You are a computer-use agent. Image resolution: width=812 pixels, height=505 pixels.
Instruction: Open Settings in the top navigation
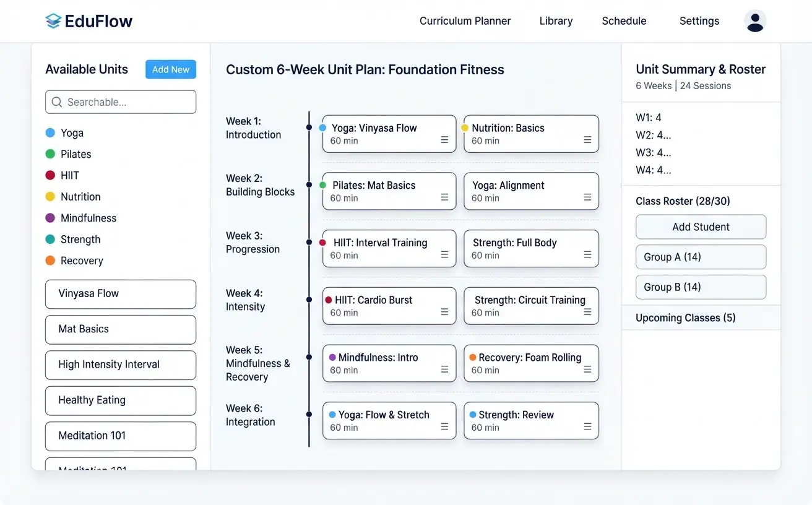699,21
